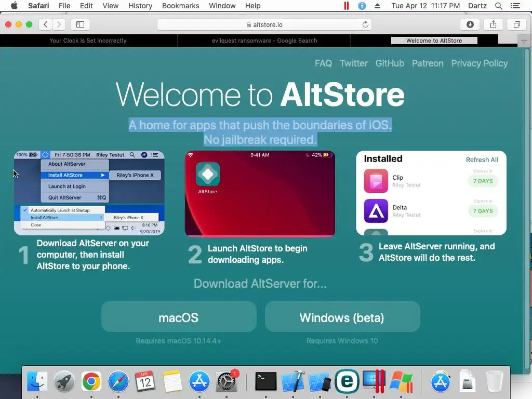Viewport: 532px width, 399px height.
Task: Click the Dartz user name in menu bar
Action: pos(477,6)
